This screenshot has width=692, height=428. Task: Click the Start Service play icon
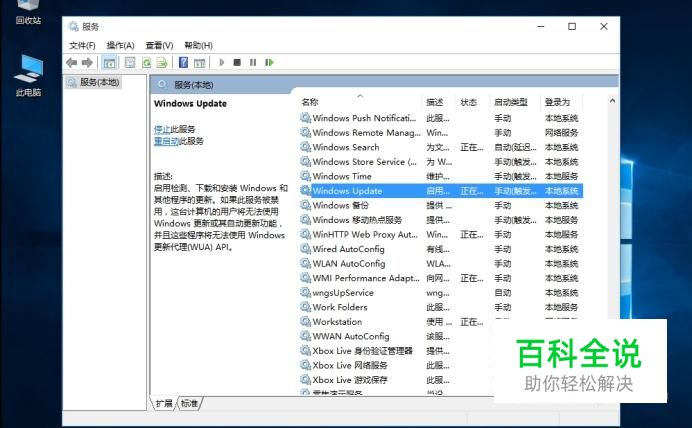click(x=222, y=63)
